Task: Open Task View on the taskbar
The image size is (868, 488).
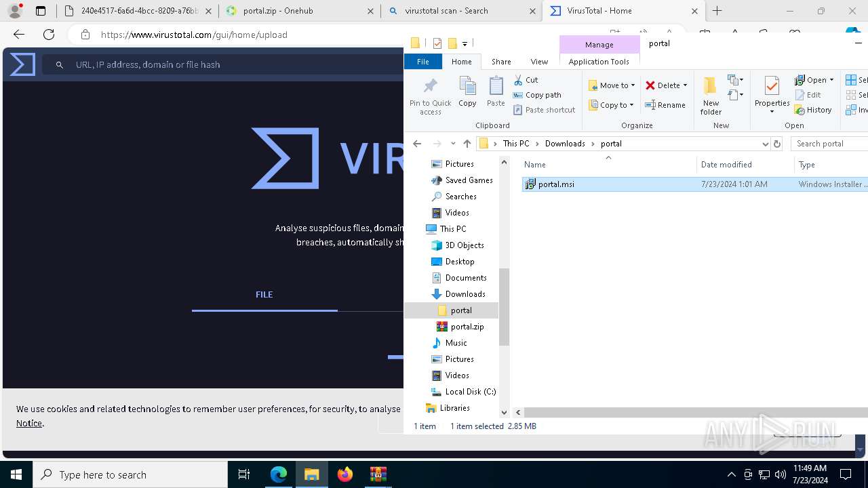Action: click(x=245, y=474)
